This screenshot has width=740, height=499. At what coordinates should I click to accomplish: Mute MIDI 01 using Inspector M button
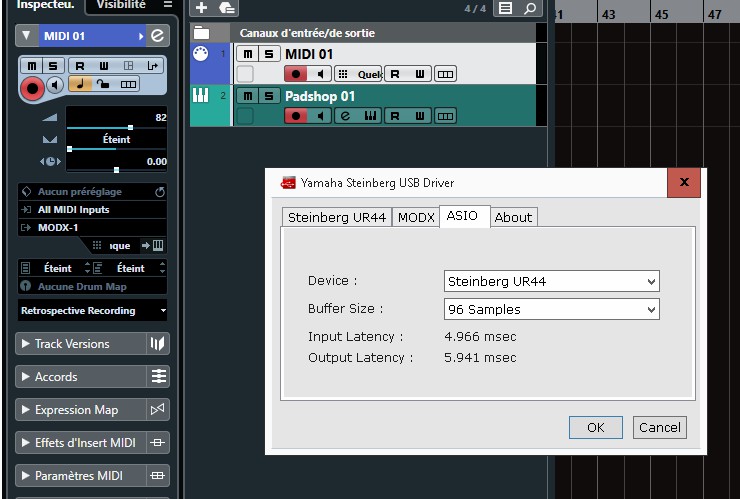(x=32, y=66)
